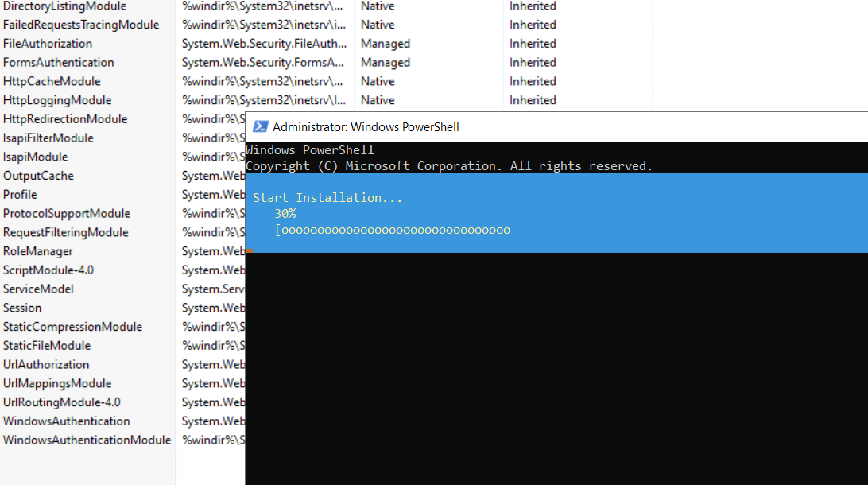
Task: Click the Copyright Microsoft Corporation line
Action: (x=449, y=166)
